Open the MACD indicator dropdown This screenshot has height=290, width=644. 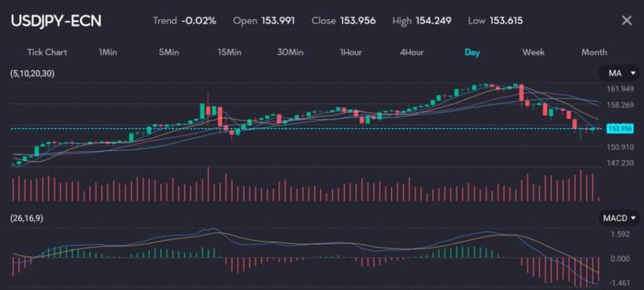(x=619, y=218)
